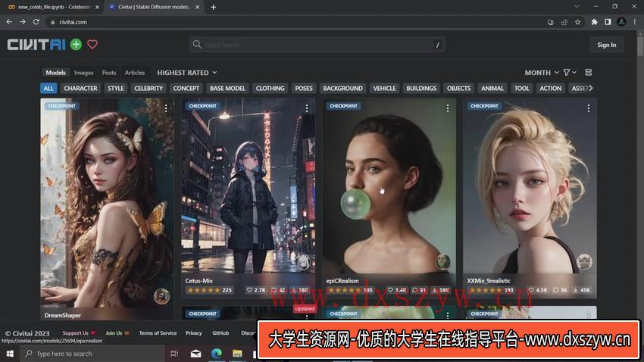644x362 pixels.
Task: Click DreamShaper creator avatar
Action: (161, 296)
